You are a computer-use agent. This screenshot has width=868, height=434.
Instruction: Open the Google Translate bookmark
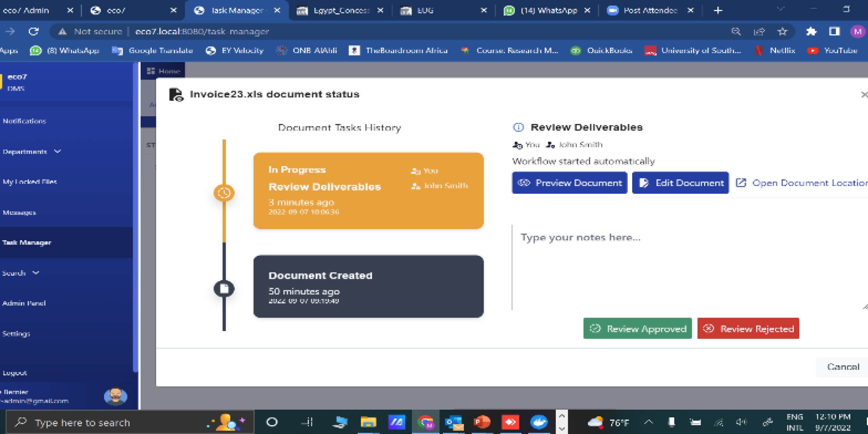153,51
